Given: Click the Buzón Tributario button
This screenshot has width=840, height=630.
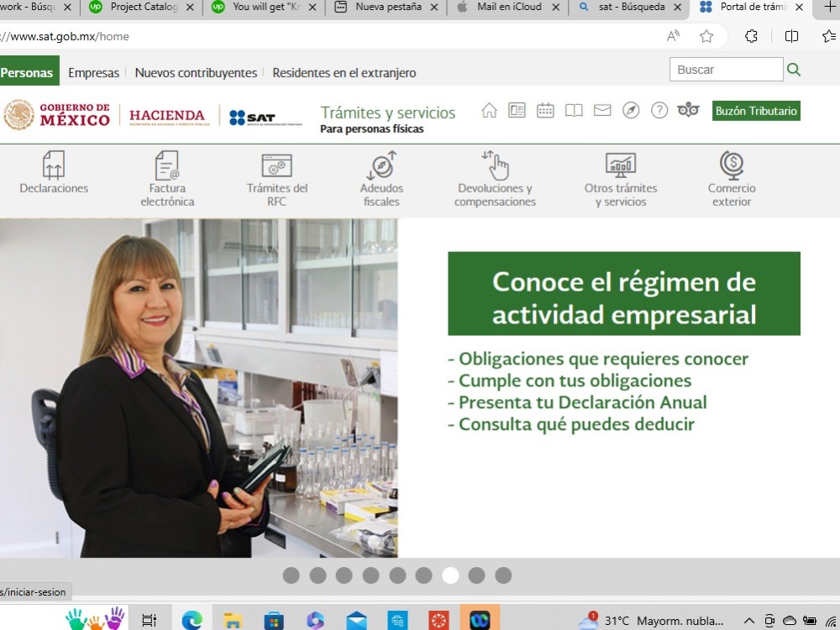Looking at the screenshot, I should coord(756,111).
